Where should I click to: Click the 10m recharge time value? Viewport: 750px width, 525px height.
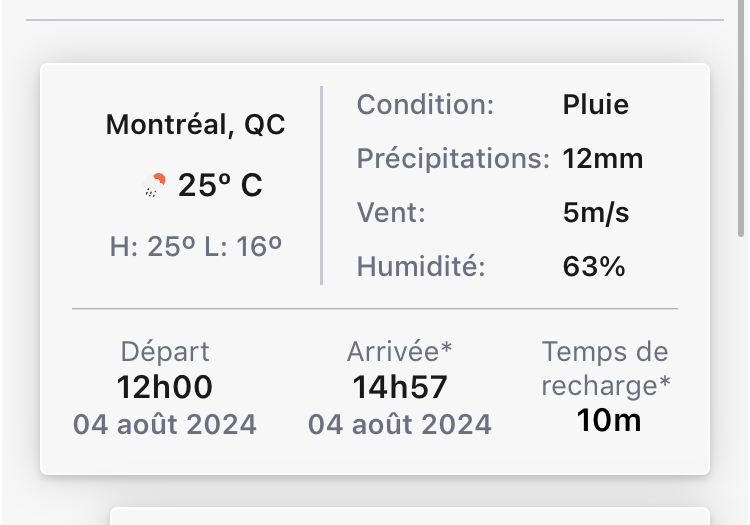[608, 420]
